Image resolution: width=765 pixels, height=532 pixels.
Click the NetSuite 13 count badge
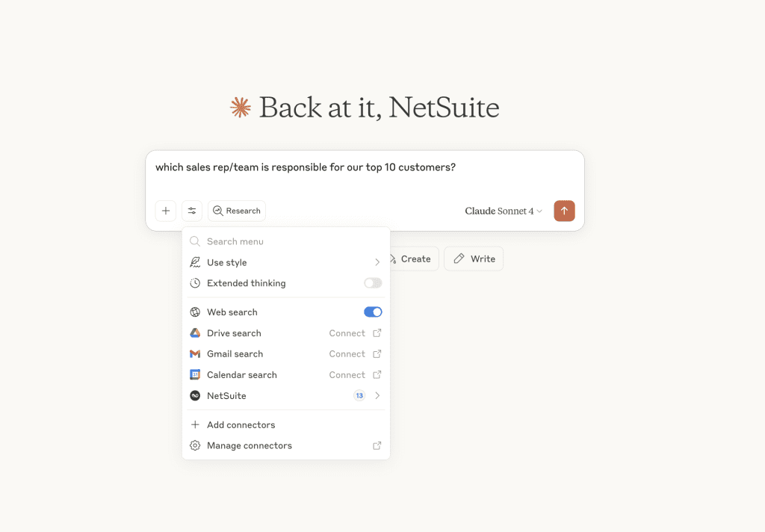click(359, 395)
